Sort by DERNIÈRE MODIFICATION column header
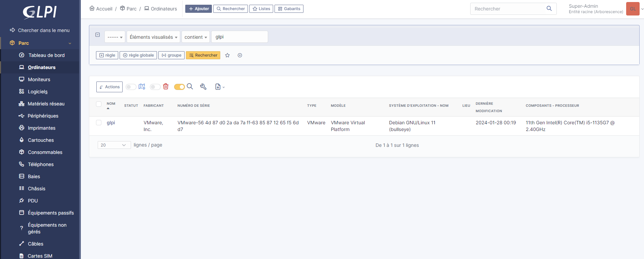Screen dimensions: 644x259 point(489,107)
